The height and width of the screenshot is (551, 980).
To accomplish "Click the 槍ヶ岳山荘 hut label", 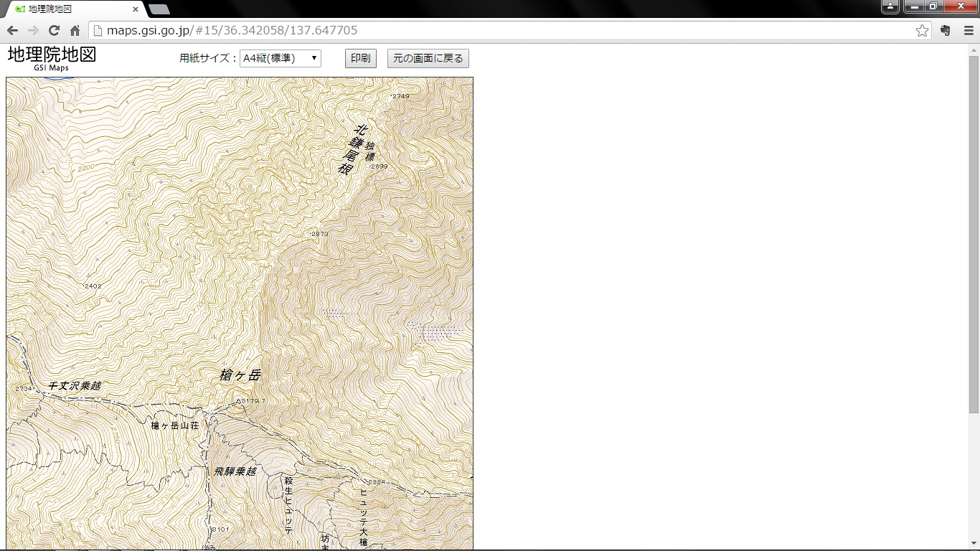I will tap(174, 425).
